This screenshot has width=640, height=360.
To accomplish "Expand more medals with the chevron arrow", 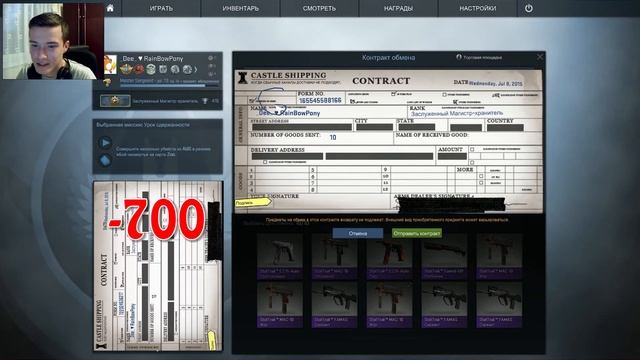I will point(196,70).
